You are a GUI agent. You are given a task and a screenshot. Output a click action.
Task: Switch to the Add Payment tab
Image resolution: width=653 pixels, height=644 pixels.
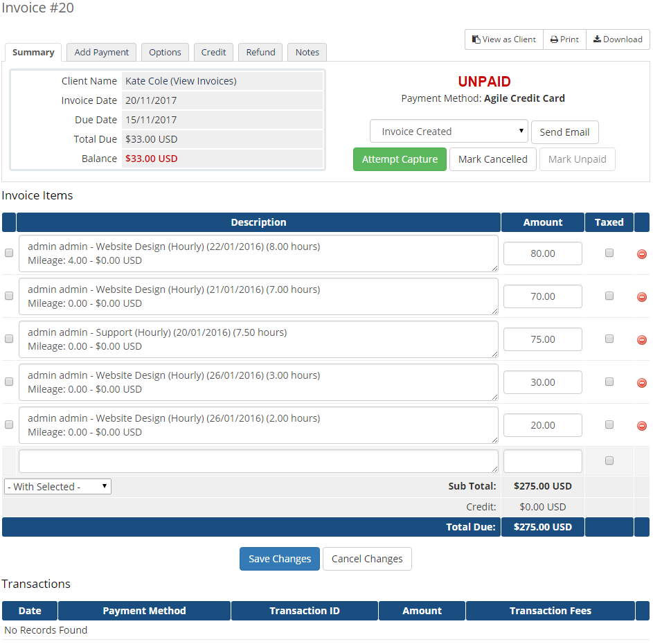[x=101, y=52]
